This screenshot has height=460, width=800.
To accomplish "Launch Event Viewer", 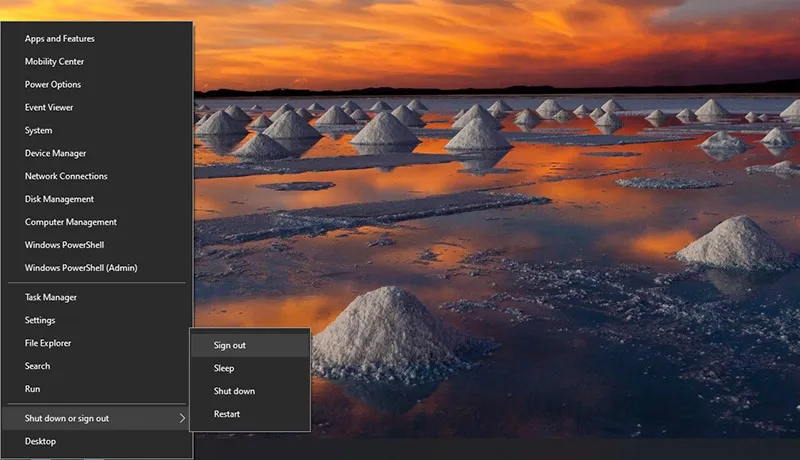I will coord(49,108).
